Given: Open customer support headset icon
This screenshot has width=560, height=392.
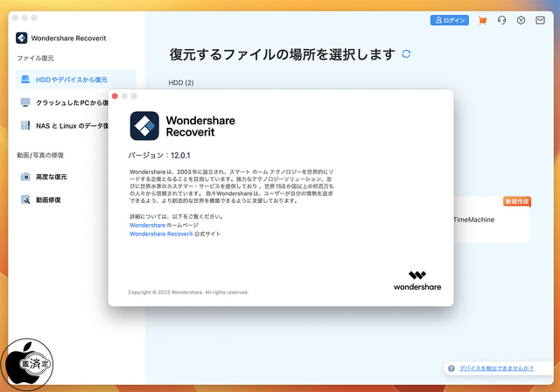Looking at the screenshot, I should pos(501,20).
